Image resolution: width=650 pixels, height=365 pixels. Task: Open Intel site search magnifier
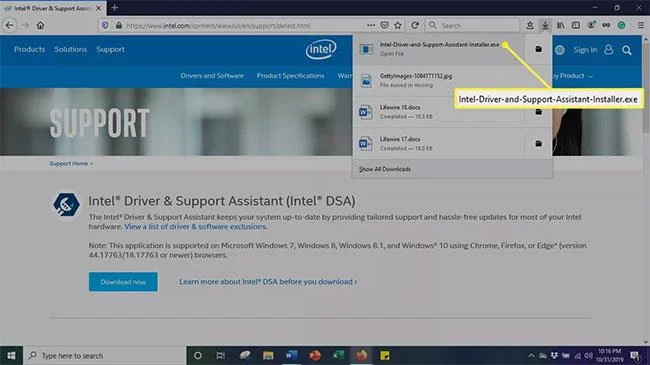(x=627, y=50)
